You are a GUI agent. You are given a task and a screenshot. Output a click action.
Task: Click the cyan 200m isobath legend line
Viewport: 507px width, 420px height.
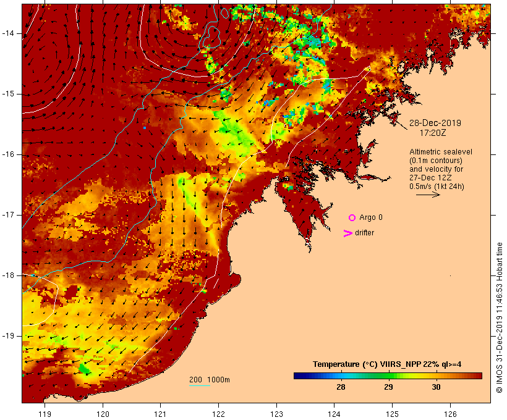(200, 386)
